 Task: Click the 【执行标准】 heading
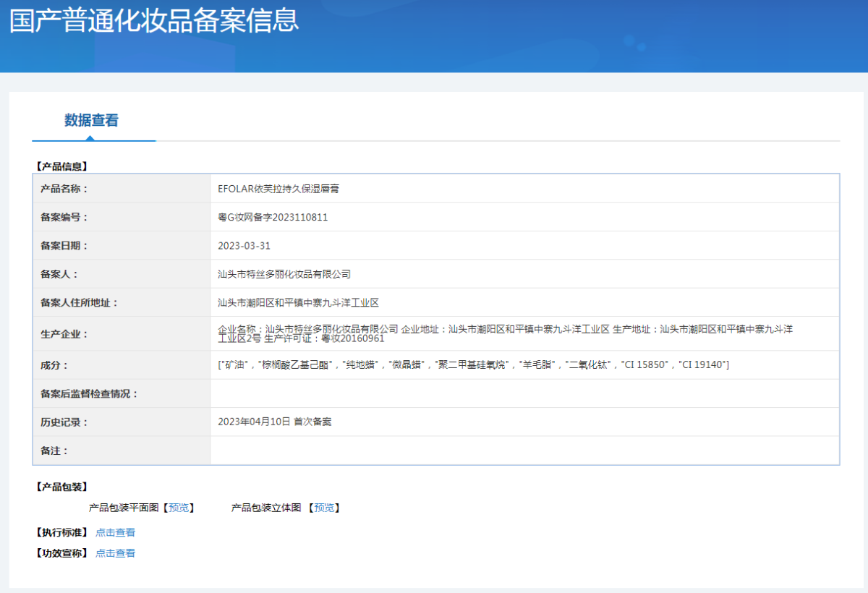coord(61,532)
